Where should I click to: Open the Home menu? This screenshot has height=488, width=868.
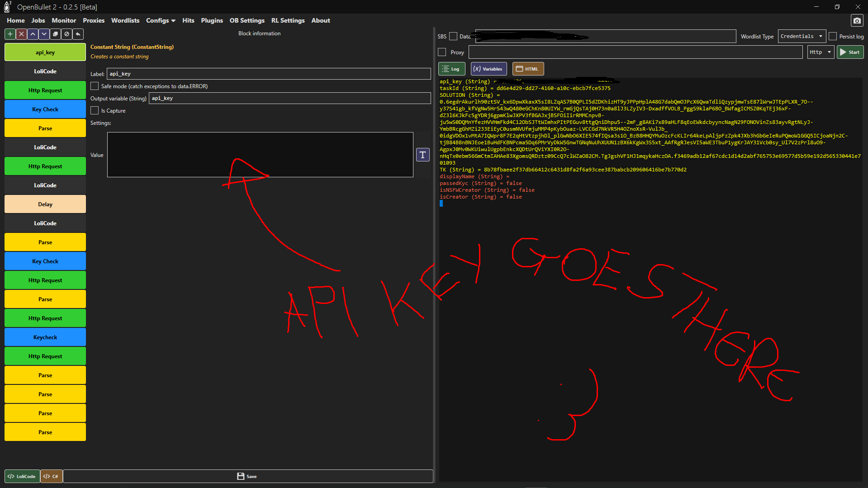point(16,20)
